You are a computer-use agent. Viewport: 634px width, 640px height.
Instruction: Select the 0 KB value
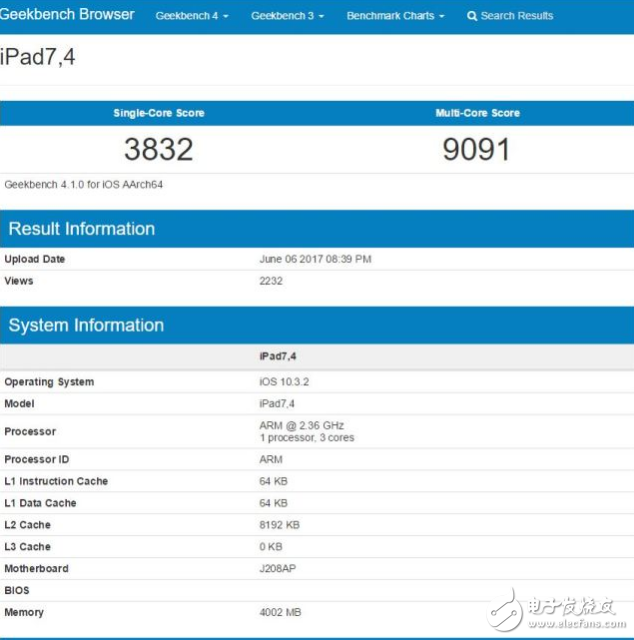coord(271,547)
